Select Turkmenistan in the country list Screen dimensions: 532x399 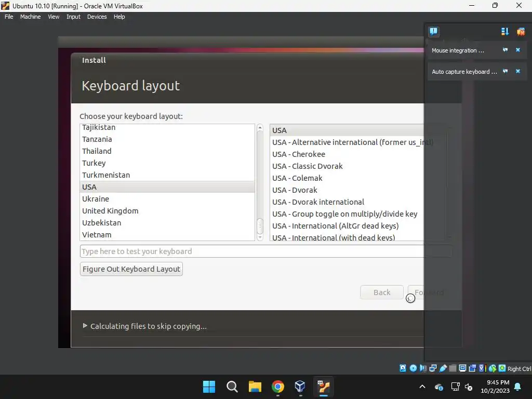tap(167, 175)
